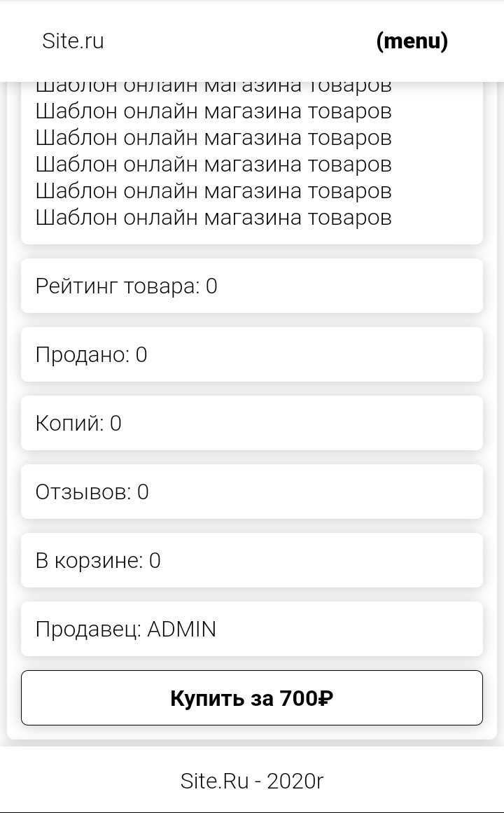
Task: Click the В корзине row
Action: click(251, 560)
